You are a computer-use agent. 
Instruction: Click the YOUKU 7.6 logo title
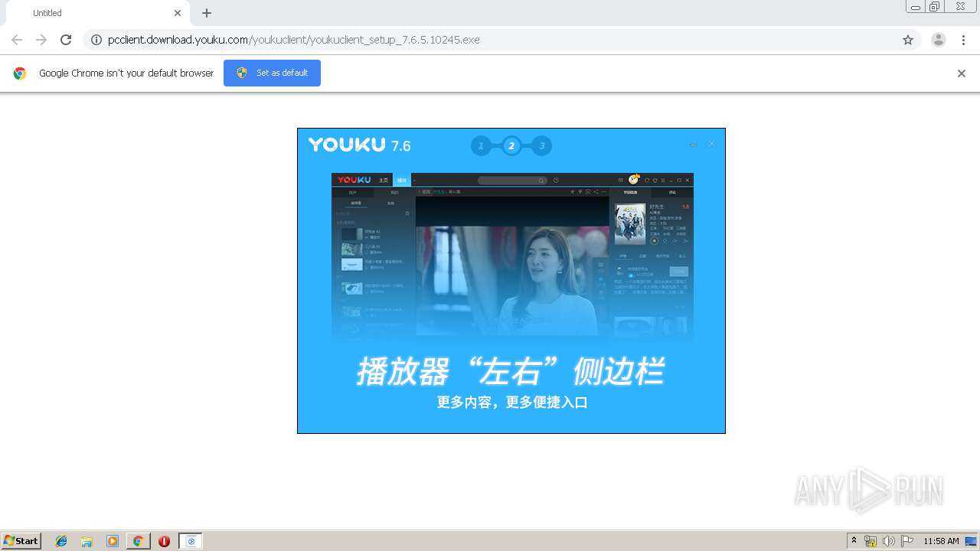pyautogui.click(x=359, y=145)
